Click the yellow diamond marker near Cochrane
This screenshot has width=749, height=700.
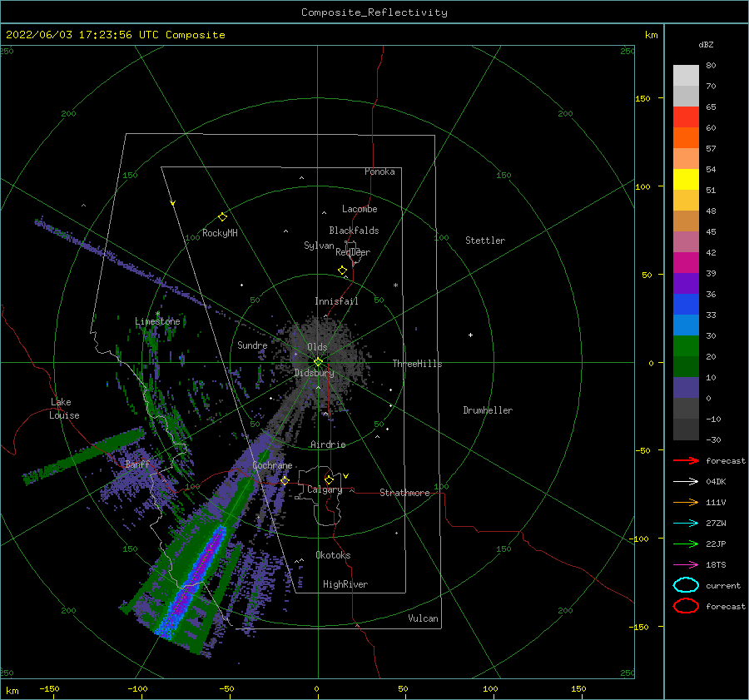285,481
